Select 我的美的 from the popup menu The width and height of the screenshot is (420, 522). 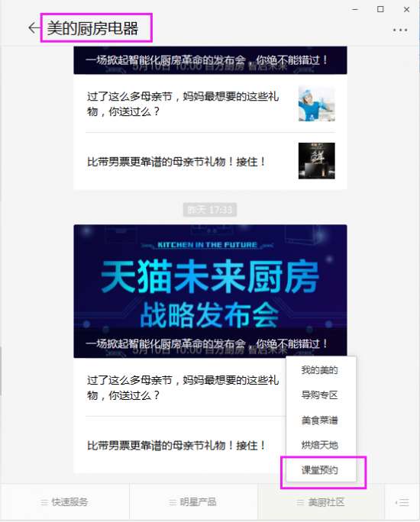coord(320,370)
